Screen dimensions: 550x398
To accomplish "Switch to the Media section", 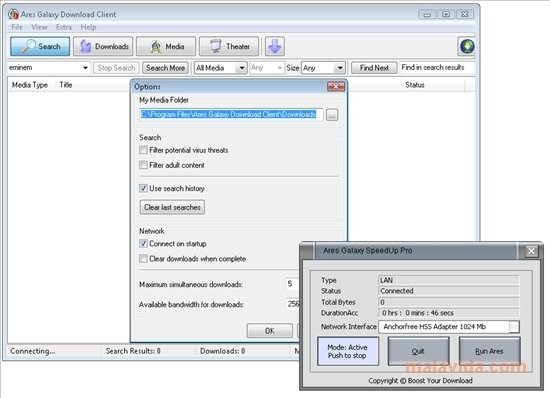I will [x=166, y=46].
